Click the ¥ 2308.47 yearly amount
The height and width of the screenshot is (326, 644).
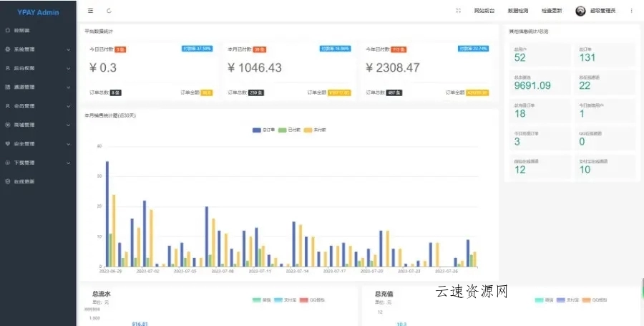coord(393,68)
